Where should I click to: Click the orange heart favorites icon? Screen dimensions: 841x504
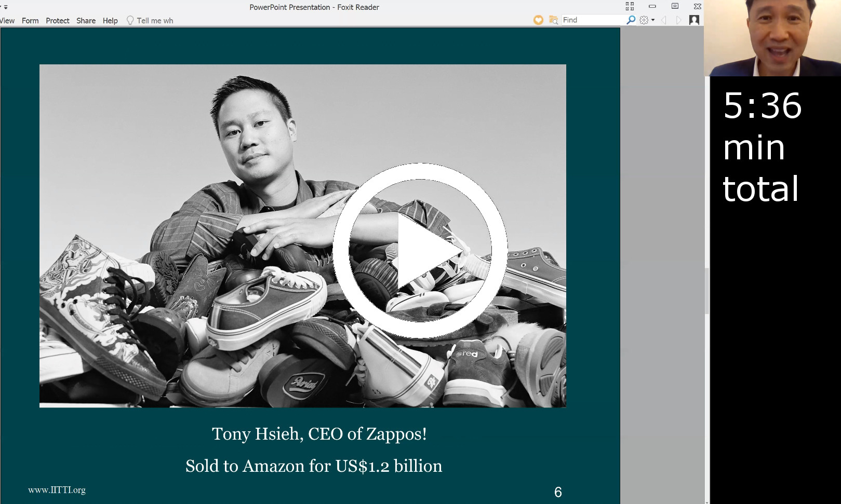click(538, 20)
